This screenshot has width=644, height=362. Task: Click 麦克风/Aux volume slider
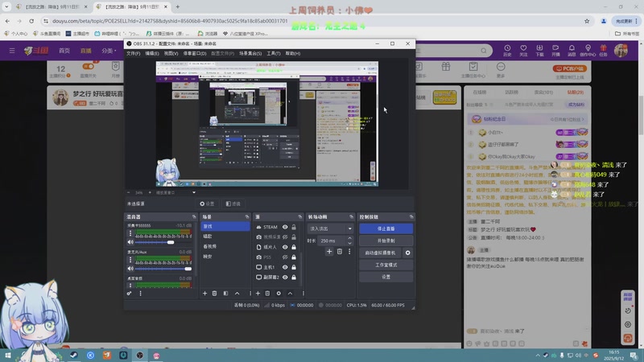(x=163, y=269)
